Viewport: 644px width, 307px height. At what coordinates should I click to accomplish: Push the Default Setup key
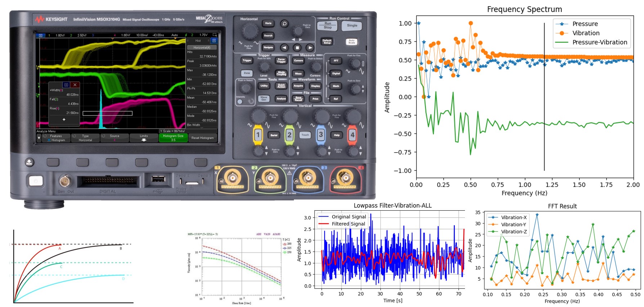pyautogui.click(x=327, y=42)
